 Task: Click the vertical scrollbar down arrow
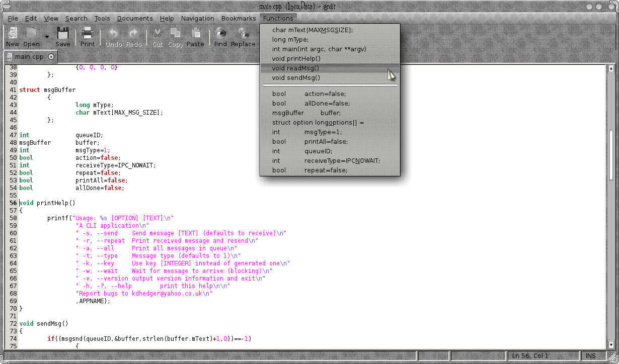(611, 344)
